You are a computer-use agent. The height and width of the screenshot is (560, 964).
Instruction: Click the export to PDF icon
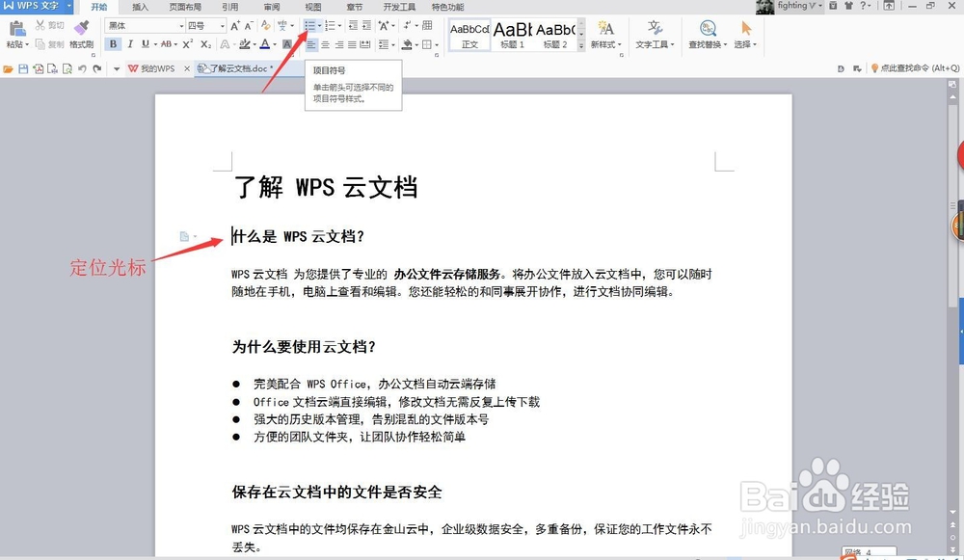click(x=38, y=68)
